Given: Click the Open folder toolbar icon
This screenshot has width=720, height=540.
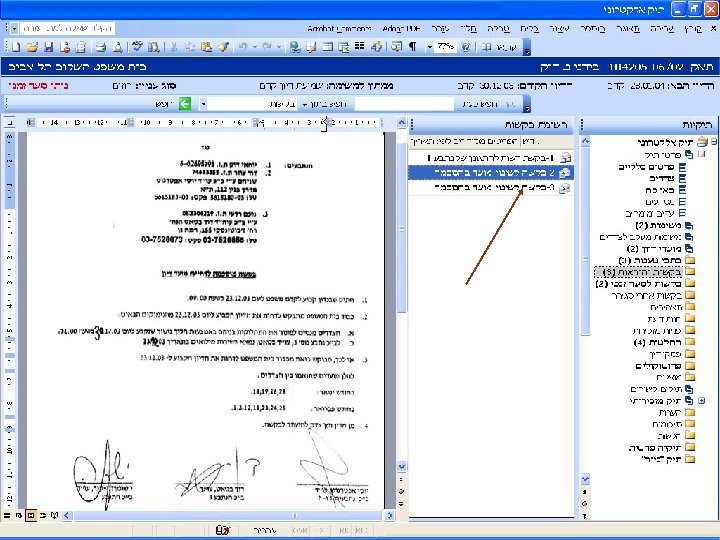Looking at the screenshot, I should (32, 47).
